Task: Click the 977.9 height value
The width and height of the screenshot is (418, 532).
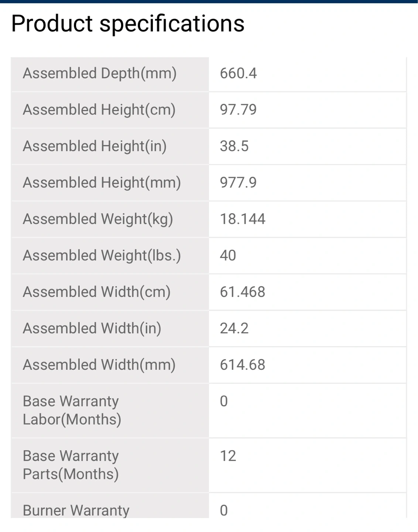Action: point(238,183)
